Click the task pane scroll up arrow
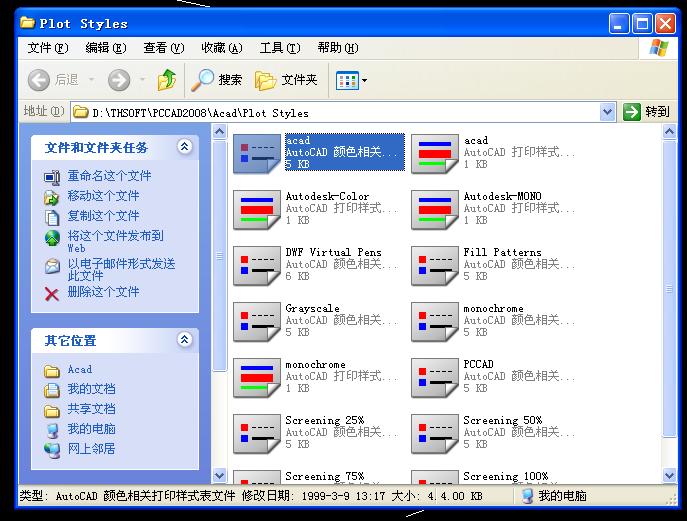 [220, 131]
